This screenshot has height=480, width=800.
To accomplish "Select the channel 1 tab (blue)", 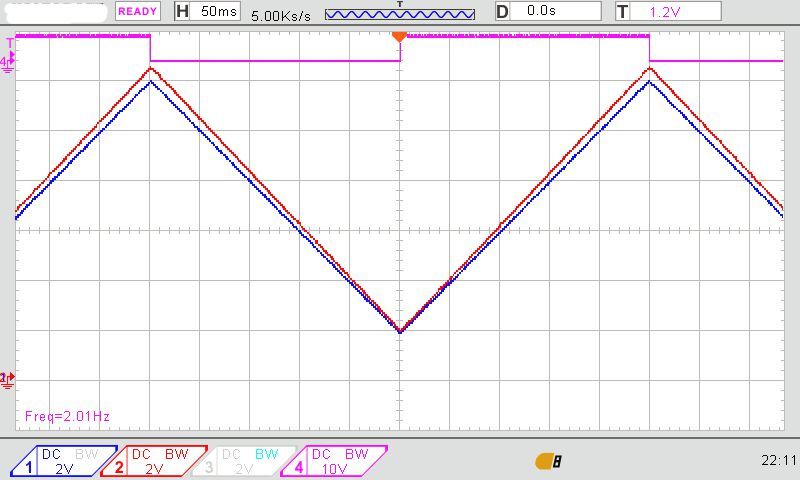I will (64, 461).
